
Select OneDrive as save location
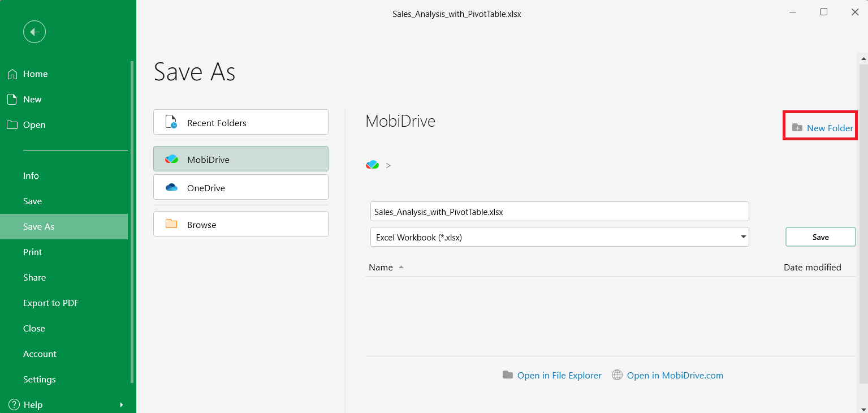pyautogui.click(x=241, y=187)
